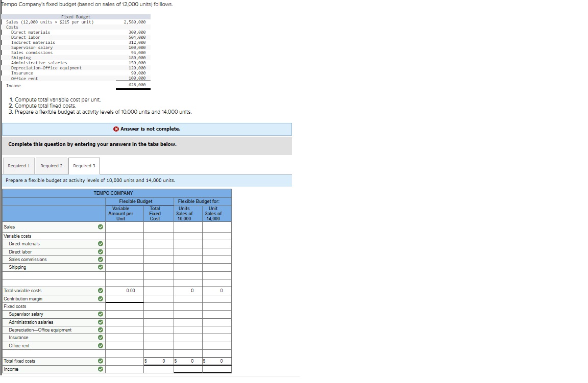The height and width of the screenshot is (383, 588).
Task: Click the Income cell under Sales of 14,000
Action: pyautogui.click(x=216, y=369)
